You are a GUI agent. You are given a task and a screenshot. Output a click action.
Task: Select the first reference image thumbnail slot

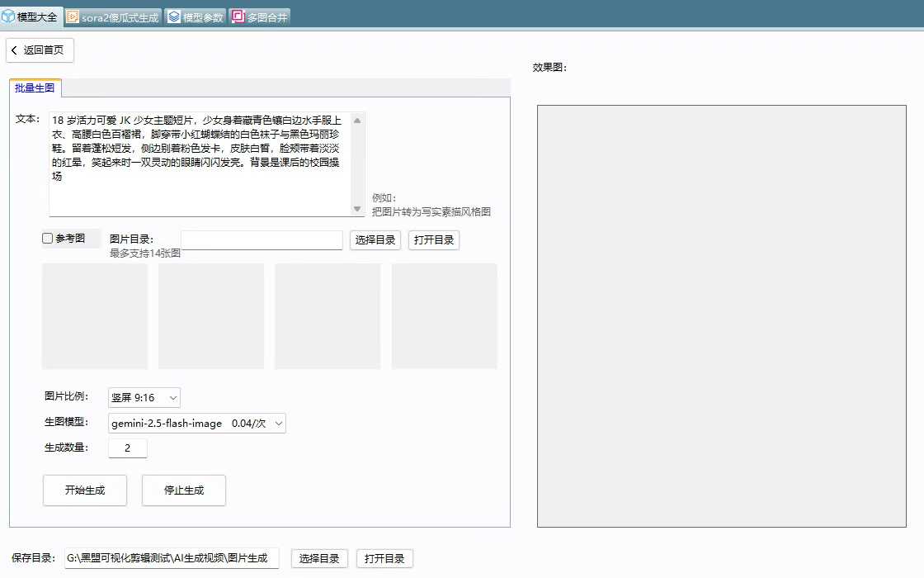(x=95, y=316)
